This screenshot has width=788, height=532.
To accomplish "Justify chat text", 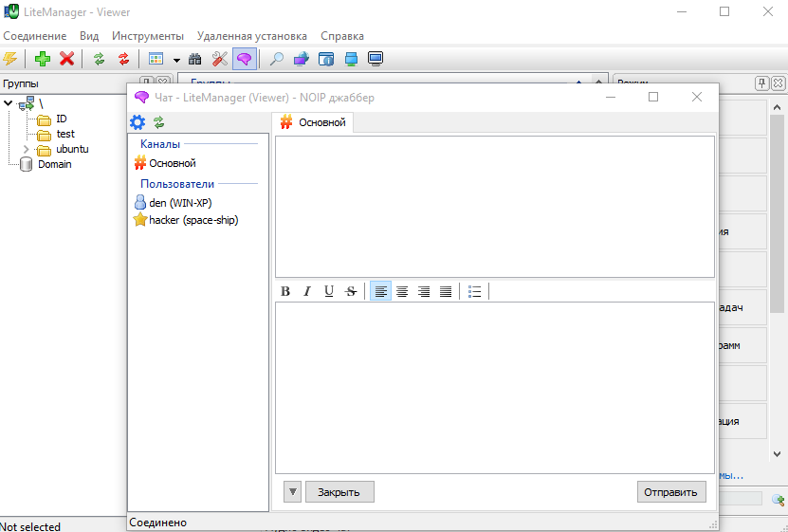I will [x=446, y=291].
